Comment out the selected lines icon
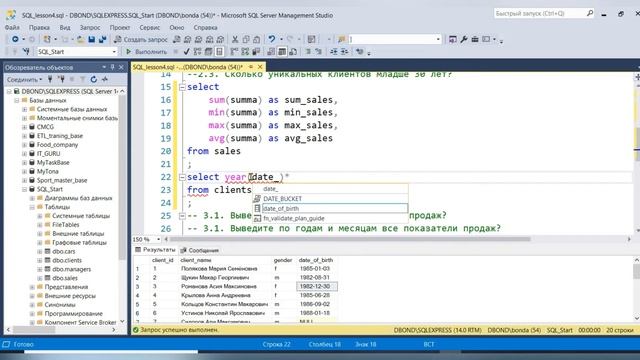640x360 pixels. pyautogui.click(x=308, y=51)
